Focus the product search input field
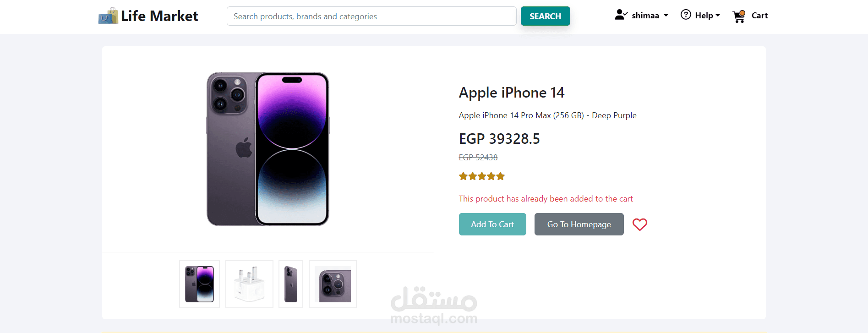 point(371,16)
